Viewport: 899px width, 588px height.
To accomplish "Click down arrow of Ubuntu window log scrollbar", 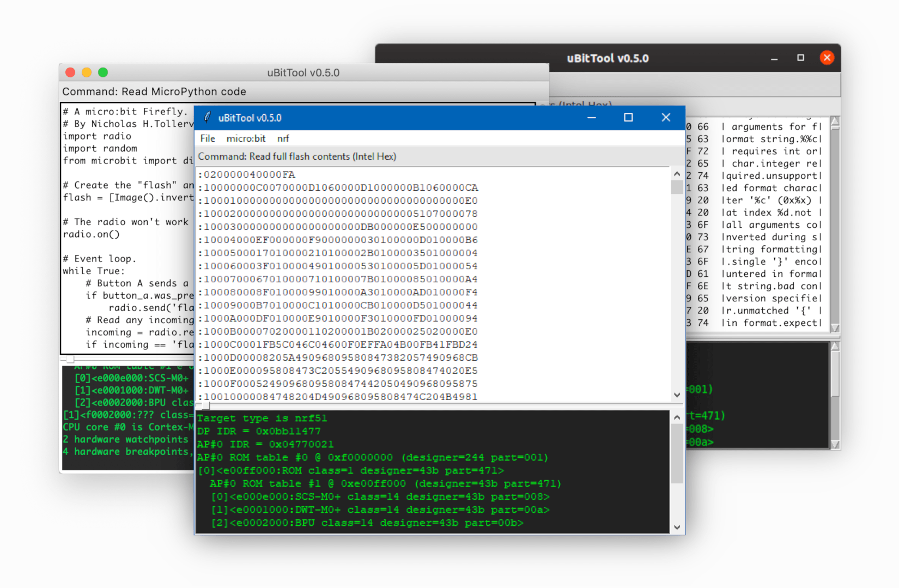I will [835, 444].
